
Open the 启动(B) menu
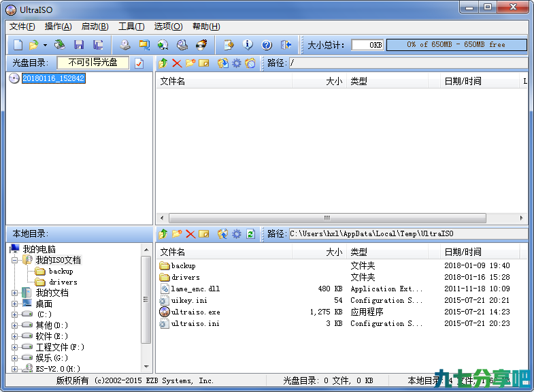coord(95,27)
